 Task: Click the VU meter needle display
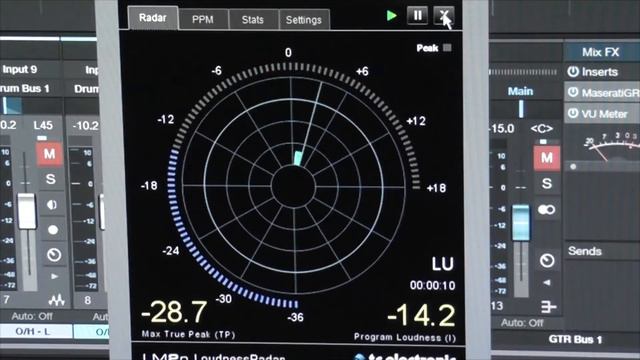coord(603,147)
